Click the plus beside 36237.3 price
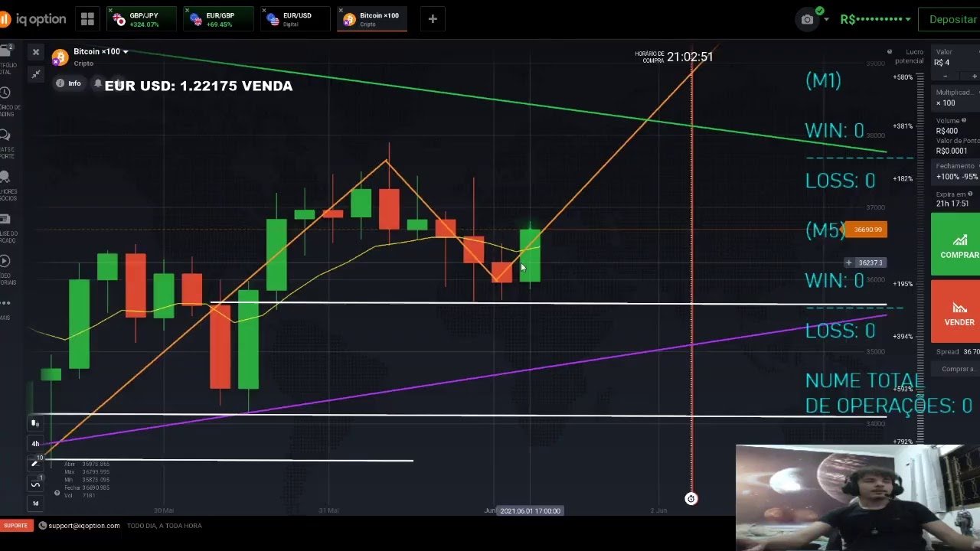 (848, 262)
